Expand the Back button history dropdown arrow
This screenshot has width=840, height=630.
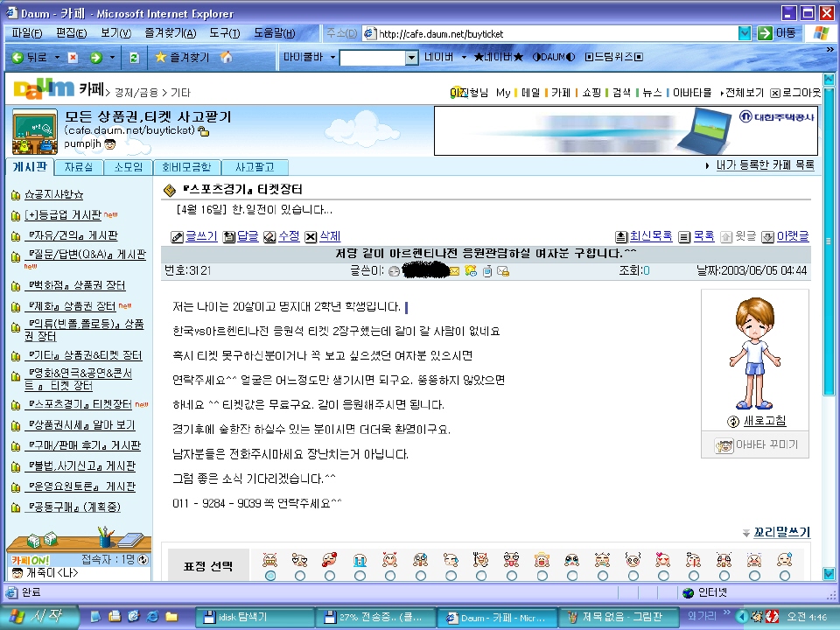[58, 58]
